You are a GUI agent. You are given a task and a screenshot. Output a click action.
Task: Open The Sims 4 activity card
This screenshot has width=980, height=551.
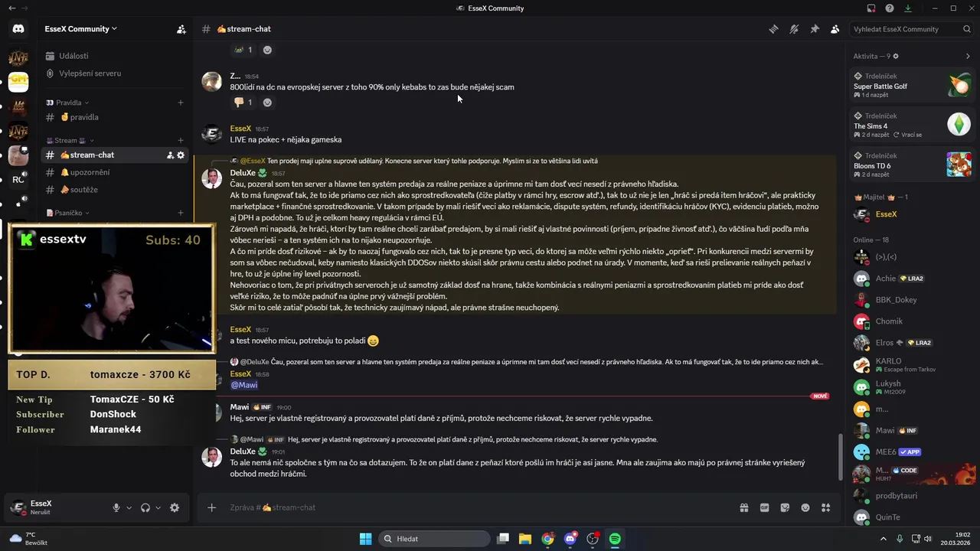[912, 124]
